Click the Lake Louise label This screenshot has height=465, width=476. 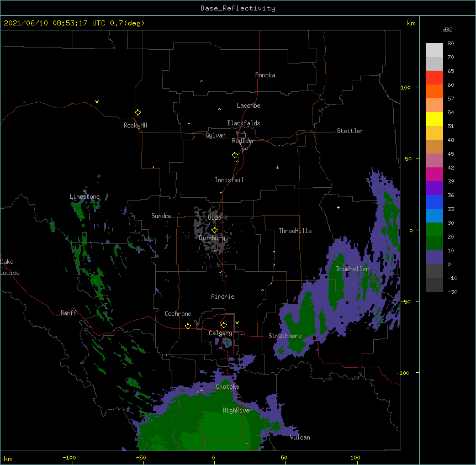click(10, 267)
